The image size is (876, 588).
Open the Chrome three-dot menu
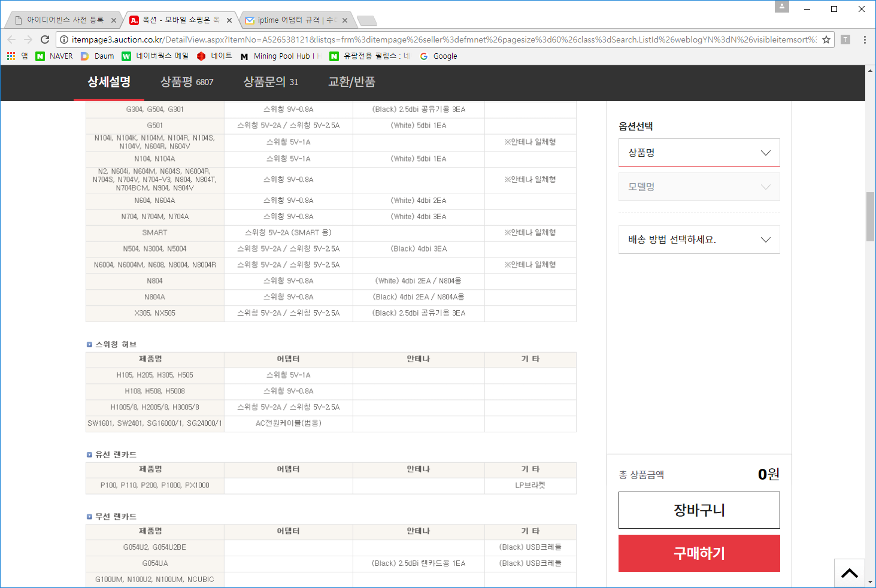point(865,40)
